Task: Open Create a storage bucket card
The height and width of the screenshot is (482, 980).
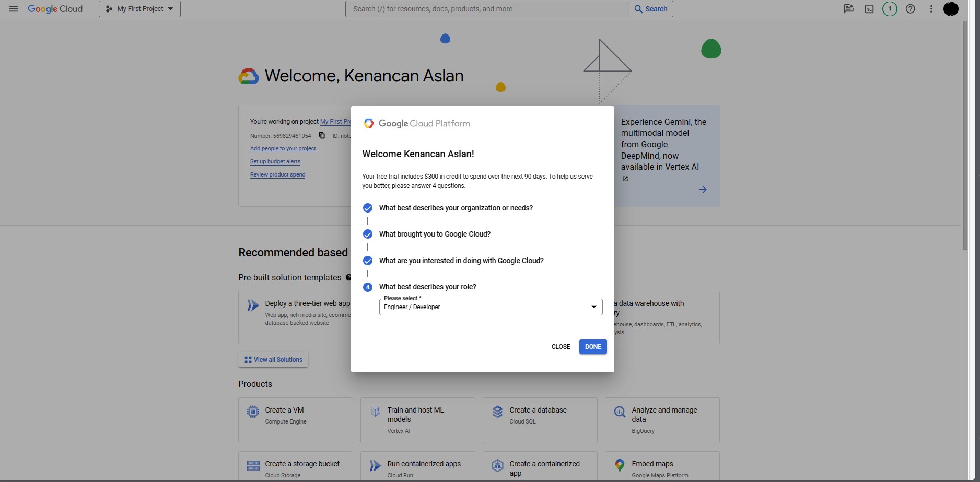Action: pos(296,466)
